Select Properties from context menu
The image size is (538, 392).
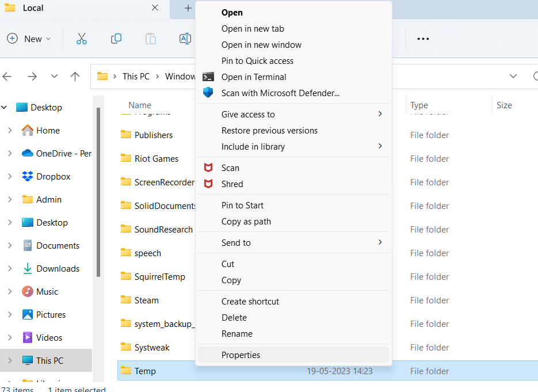pyautogui.click(x=241, y=355)
